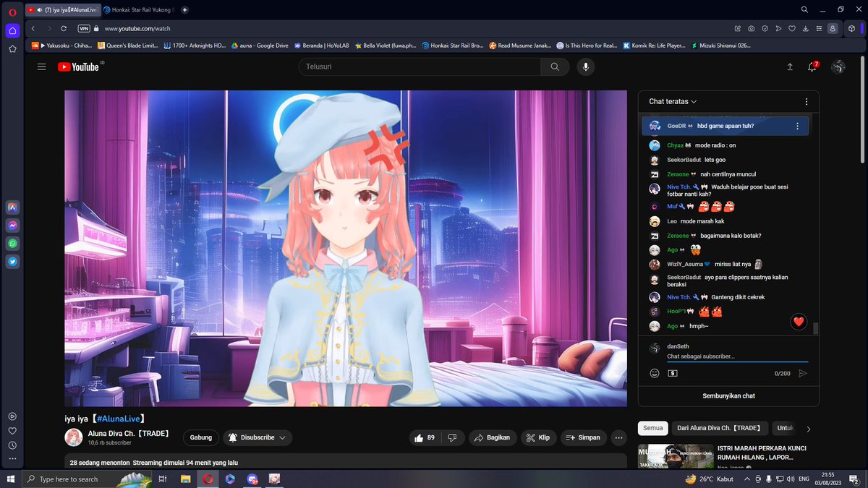
Task: Open Opera sidebar bookmarks star
Action: (12, 49)
